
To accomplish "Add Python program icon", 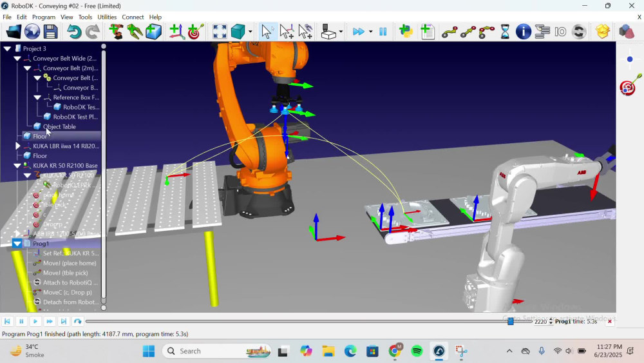I will point(406,32).
